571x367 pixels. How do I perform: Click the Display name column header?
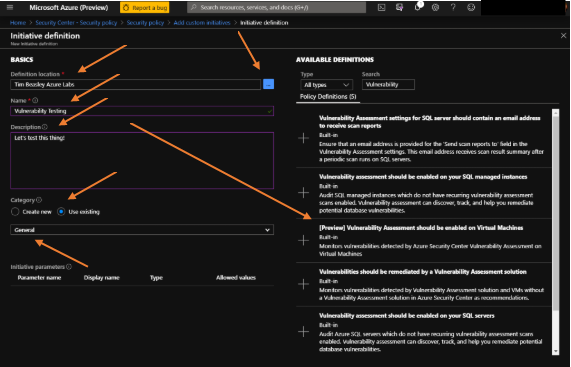point(102,277)
